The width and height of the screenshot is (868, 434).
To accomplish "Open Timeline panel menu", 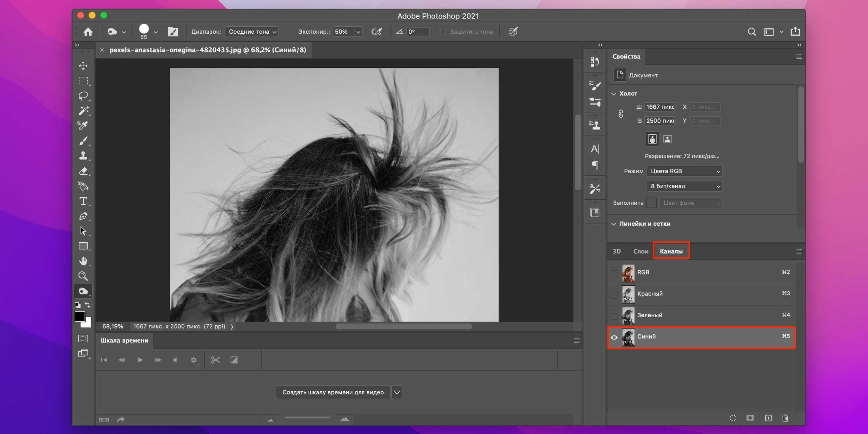I will [x=576, y=341].
